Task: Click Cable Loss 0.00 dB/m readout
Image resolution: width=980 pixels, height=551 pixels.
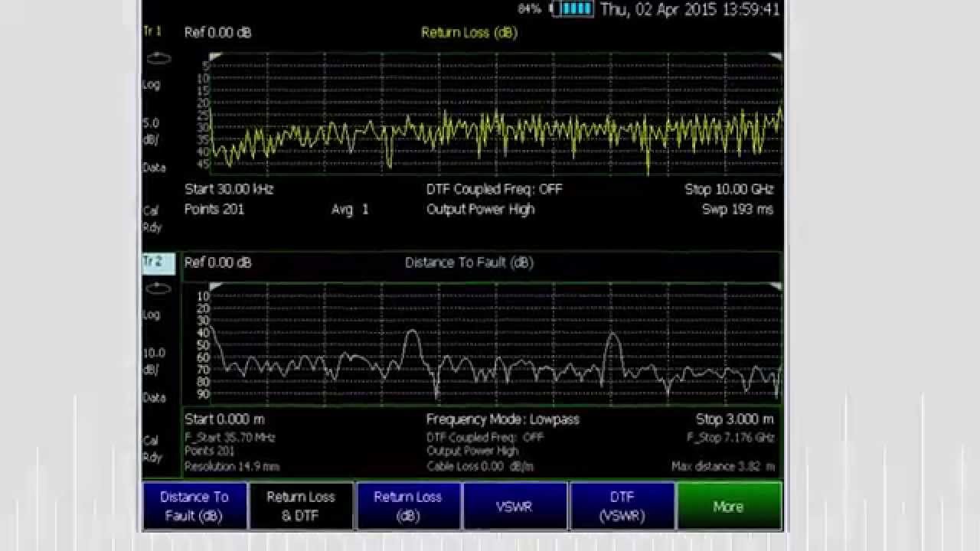Action: point(480,466)
